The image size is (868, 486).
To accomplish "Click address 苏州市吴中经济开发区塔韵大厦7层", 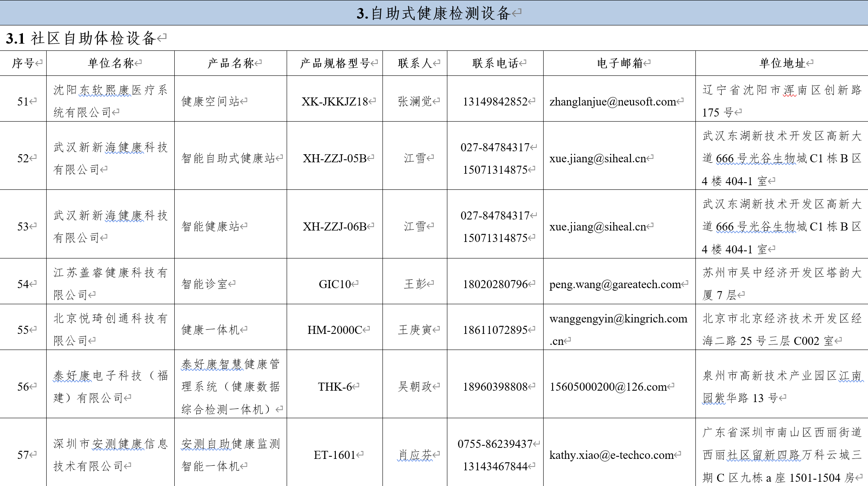I will (x=782, y=284).
